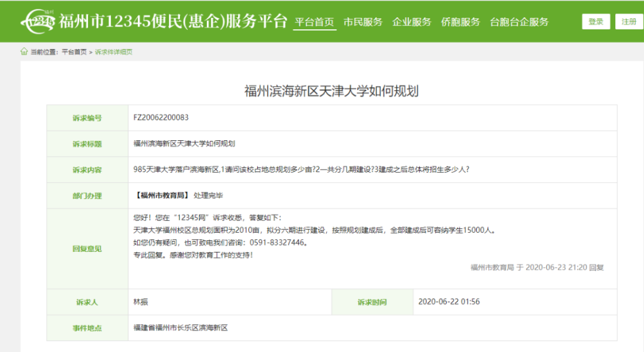Click the 回复意见 row label

tap(87, 249)
